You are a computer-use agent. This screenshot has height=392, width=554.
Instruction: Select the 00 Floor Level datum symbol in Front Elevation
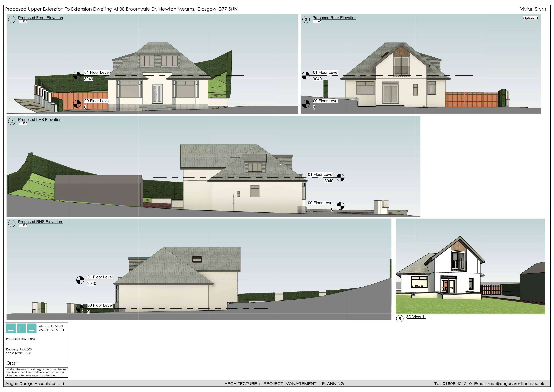[77, 104]
